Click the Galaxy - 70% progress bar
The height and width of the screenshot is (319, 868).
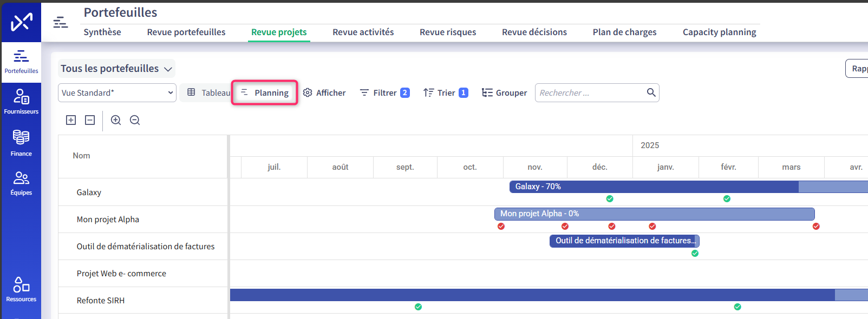[650, 187]
